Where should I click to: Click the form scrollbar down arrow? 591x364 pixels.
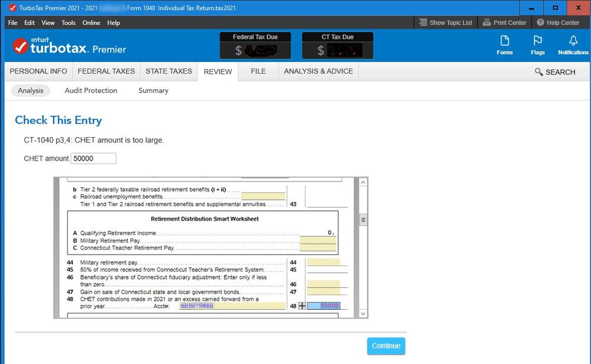click(363, 314)
